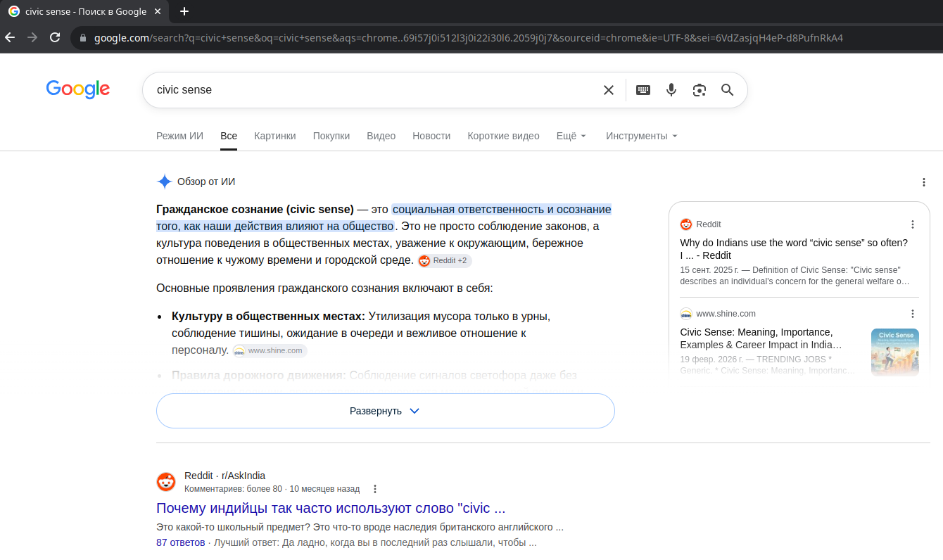Screen dimensions: 943x560
Task: Clear the search query with X icon
Action: [609, 90]
